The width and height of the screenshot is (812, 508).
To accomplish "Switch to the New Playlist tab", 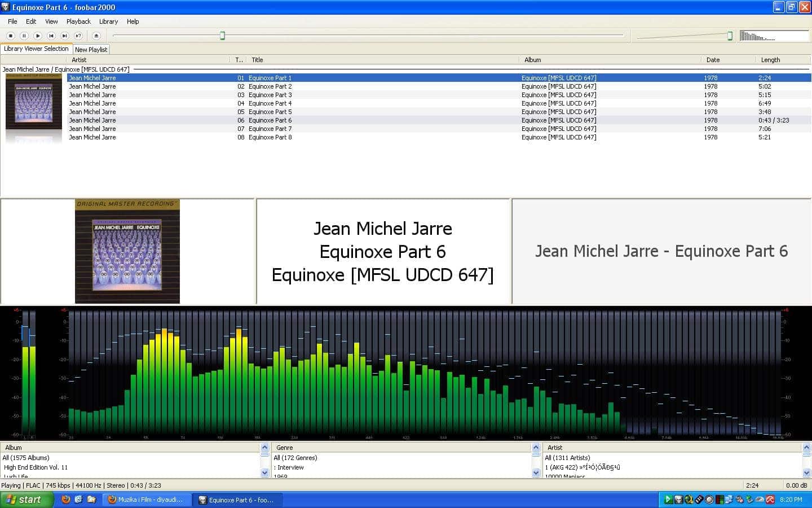I will (91, 50).
